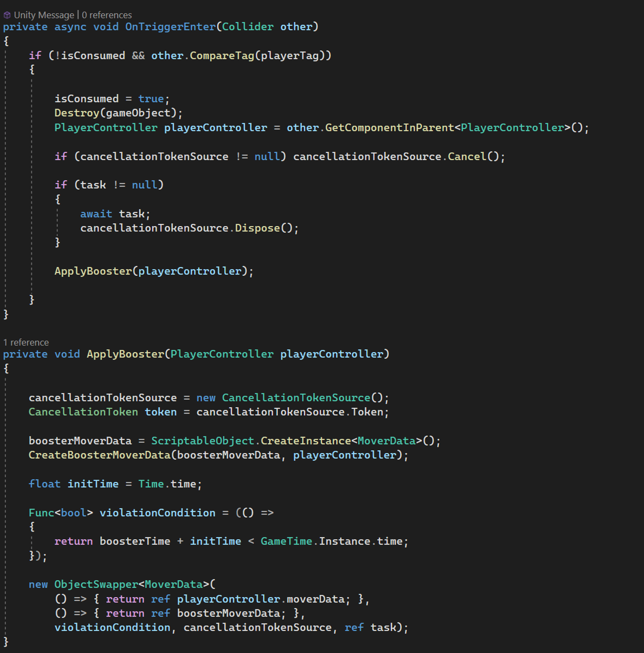
Task: Click the ApplyBooster(playerController) call in OnTriggerEnter
Action: tap(93, 271)
